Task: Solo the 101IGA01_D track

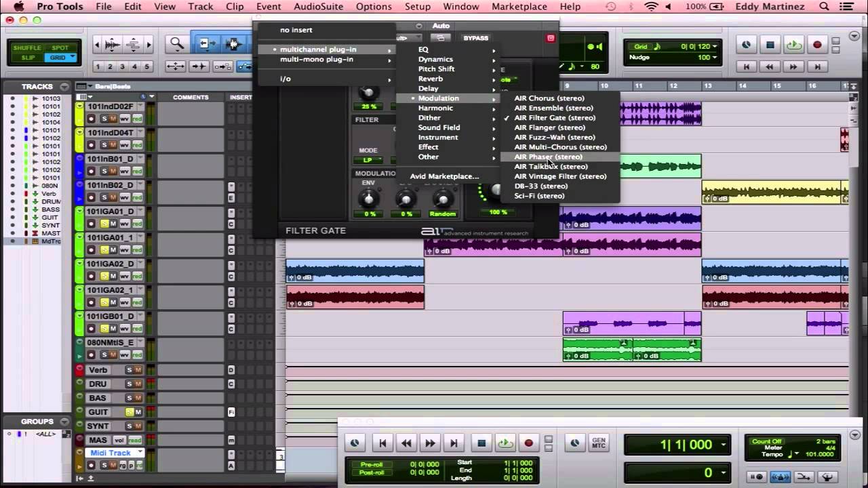Action: click(104, 224)
